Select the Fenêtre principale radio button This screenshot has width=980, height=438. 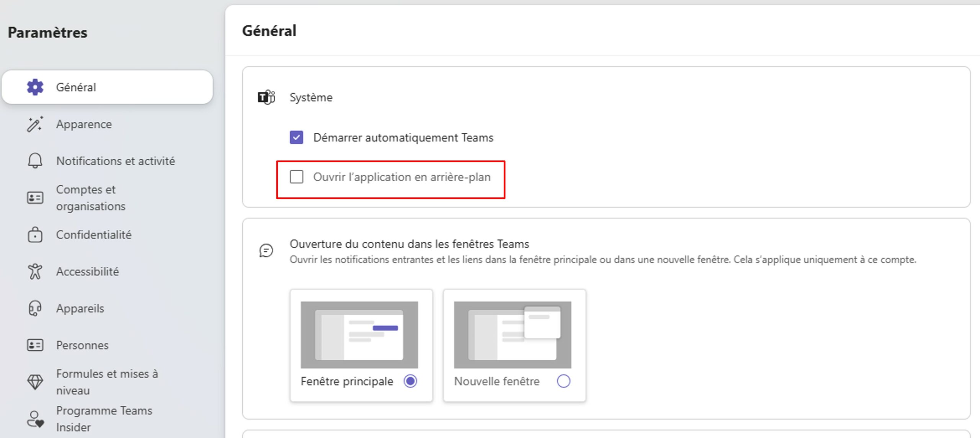point(410,381)
